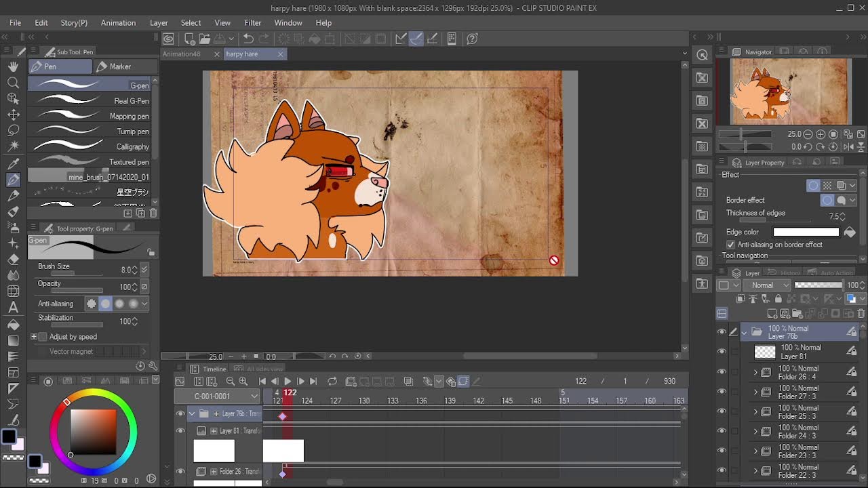The height and width of the screenshot is (488, 868).
Task: Click the Brush Size value field
Action: [125, 270]
